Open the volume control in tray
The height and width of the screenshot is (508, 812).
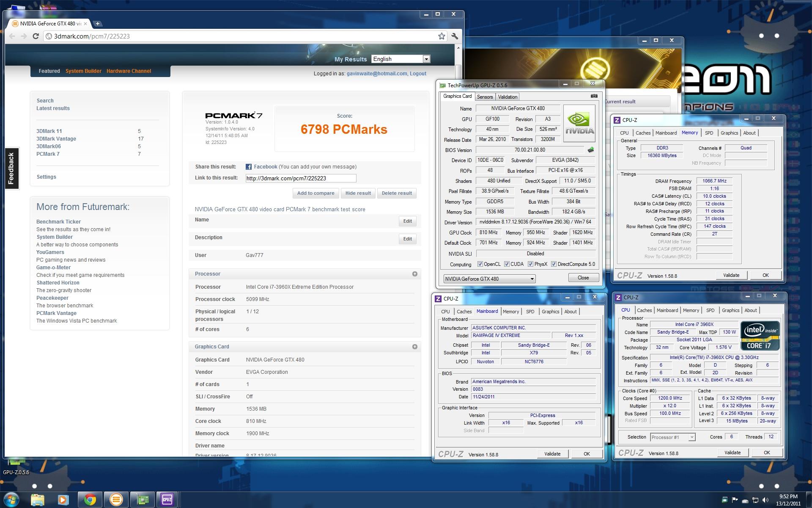tap(765, 500)
